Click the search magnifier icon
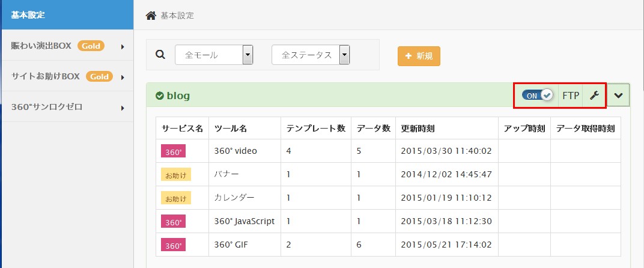This screenshot has height=268, width=644. coord(160,55)
